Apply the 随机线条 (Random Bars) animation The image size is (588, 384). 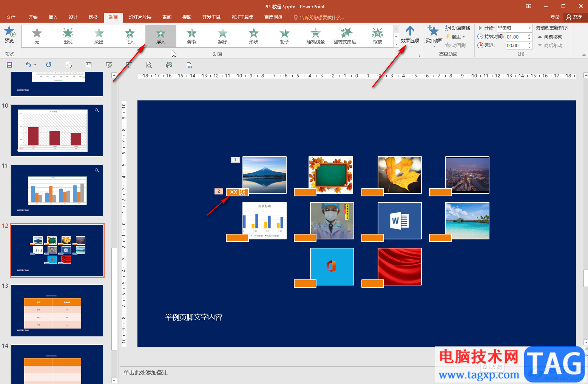tap(316, 36)
